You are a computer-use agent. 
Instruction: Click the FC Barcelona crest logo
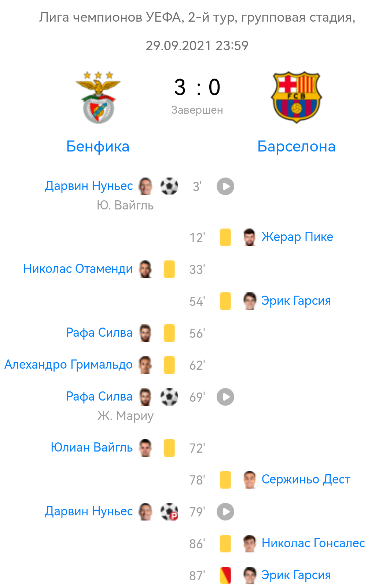[296, 97]
